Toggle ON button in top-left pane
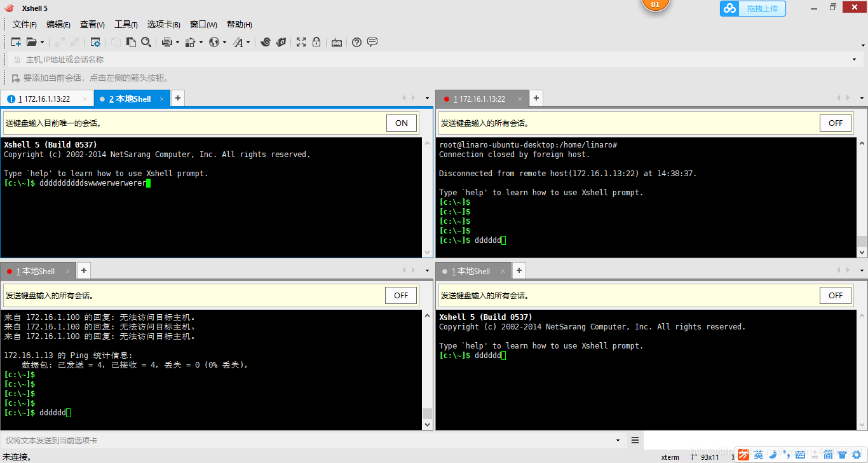The width and height of the screenshot is (868, 463). point(402,123)
